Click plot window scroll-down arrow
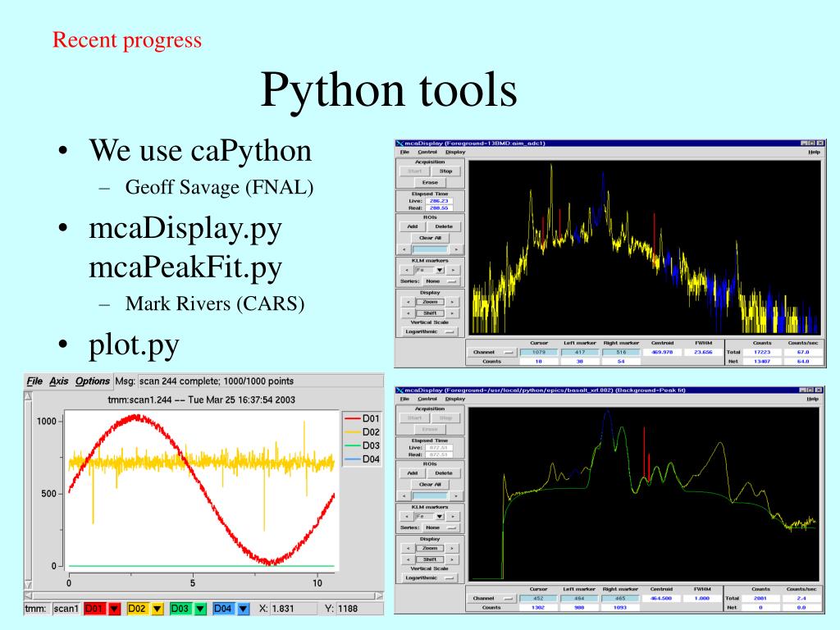 (x=29, y=585)
